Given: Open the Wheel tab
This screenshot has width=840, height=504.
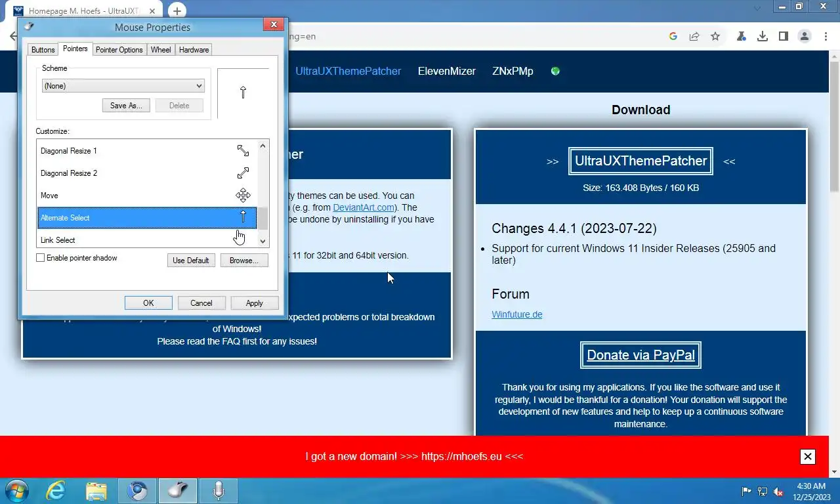Looking at the screenshot, I should pyautogui.click(x=161, y=50).
